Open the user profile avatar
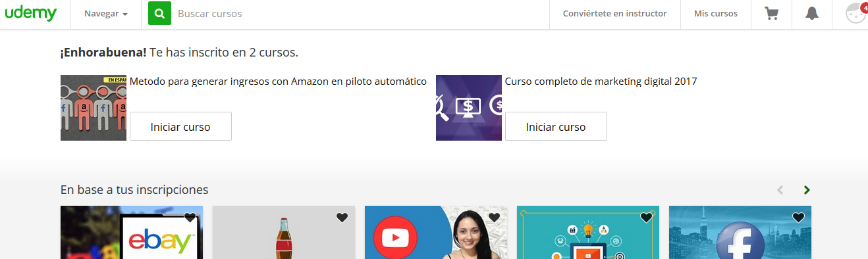The height and width of the screenshot is (259, 868). click(856, 14)
